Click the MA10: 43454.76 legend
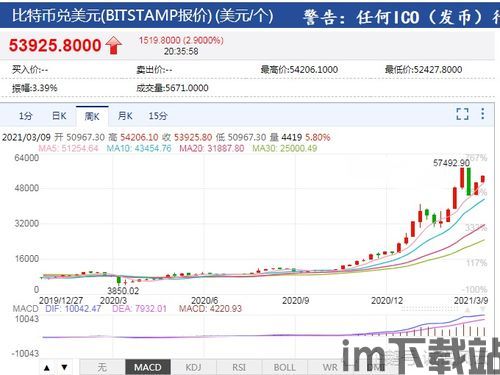500x375 pixels. pyautogui.click(x=139, y=148)
